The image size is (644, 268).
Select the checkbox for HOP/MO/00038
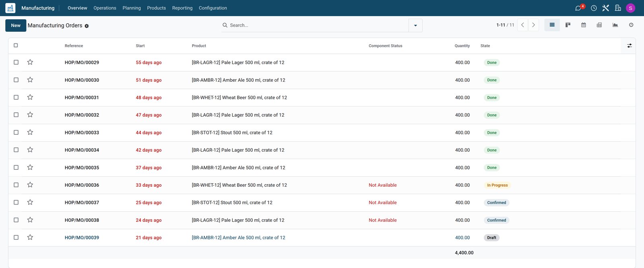(16, 220)
